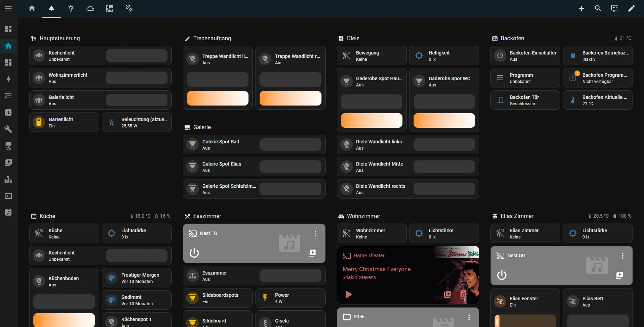Open S95F media player overflow menu
Image resolution: width=644 pixels, height=327 pixels.
469,317
